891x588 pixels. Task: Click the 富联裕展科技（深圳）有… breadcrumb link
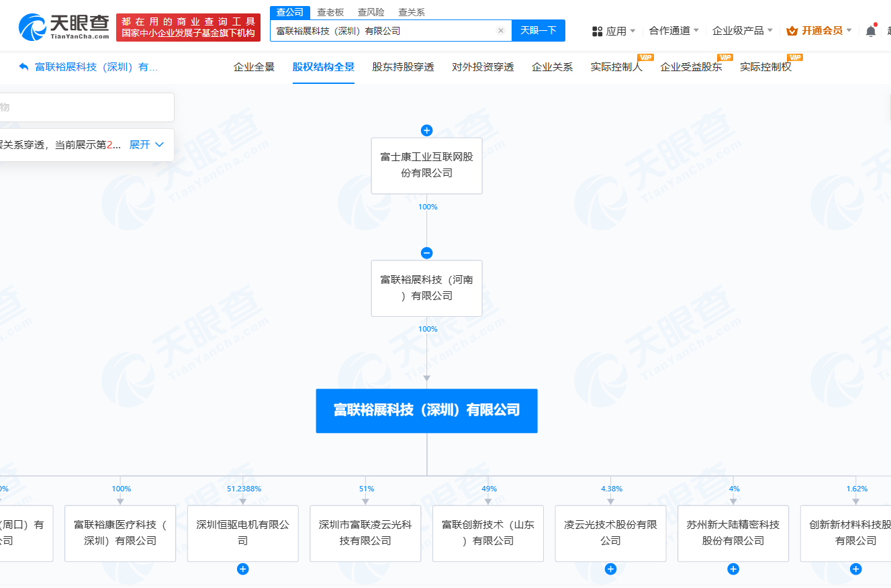coord(96,67)
